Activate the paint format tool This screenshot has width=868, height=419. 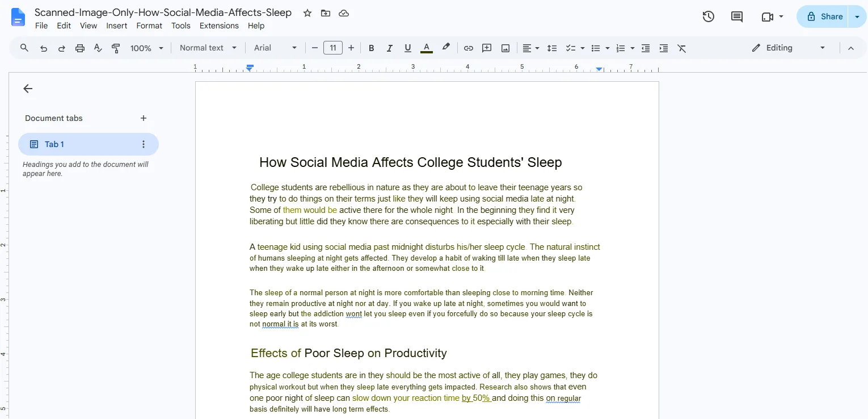[116, 48]
